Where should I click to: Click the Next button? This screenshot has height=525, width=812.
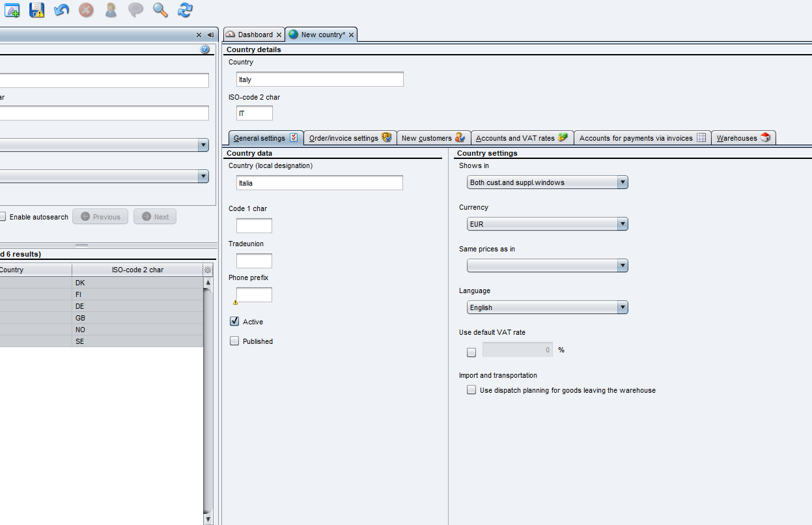[155, 217]
